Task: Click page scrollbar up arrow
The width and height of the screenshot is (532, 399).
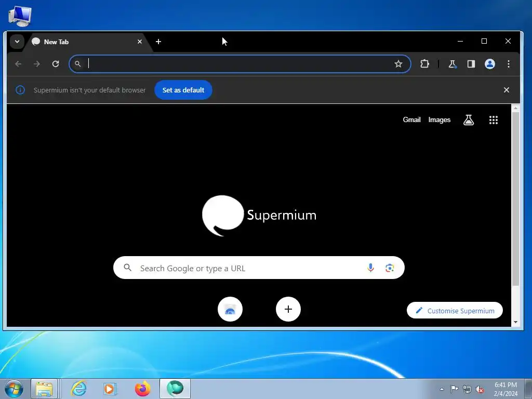Action: pos(515,108)
